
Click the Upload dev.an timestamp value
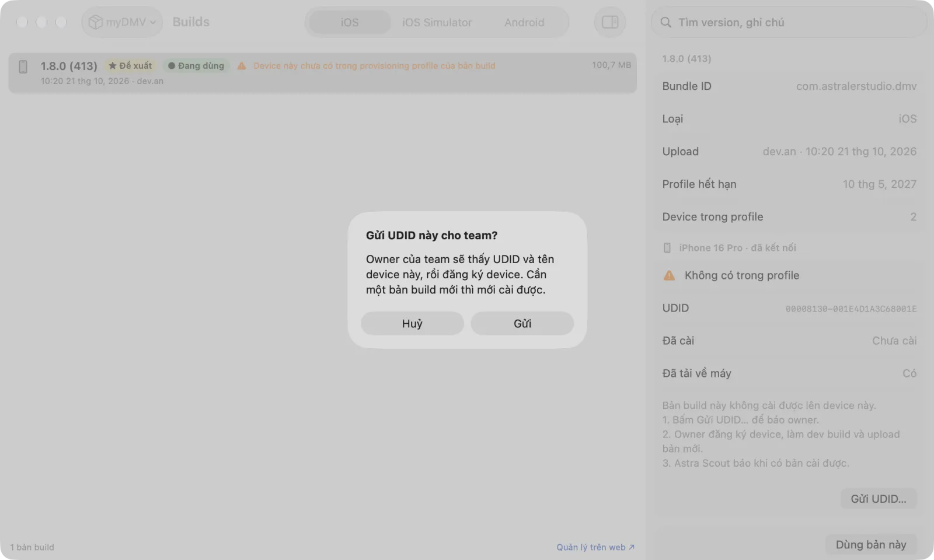point(839,152)
